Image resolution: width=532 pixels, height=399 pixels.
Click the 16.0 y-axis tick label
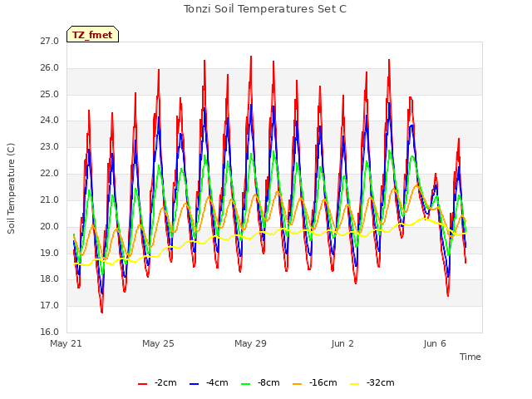tap(50, 332)
